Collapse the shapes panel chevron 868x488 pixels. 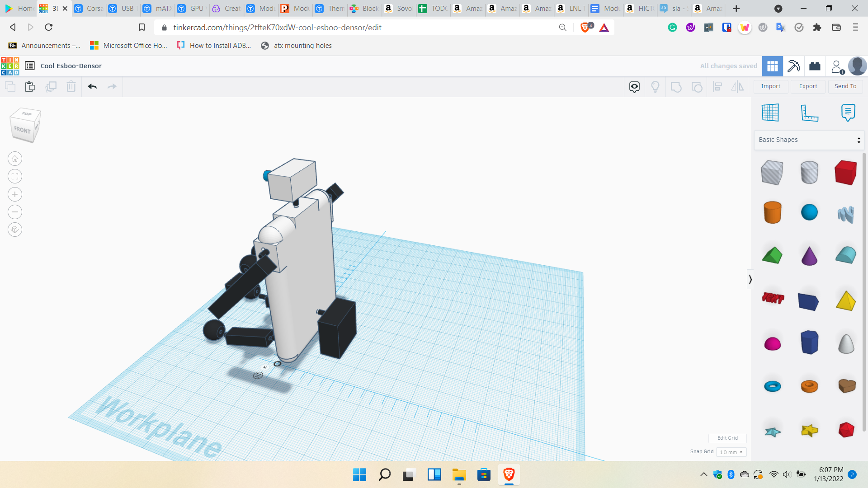point(750,279)
